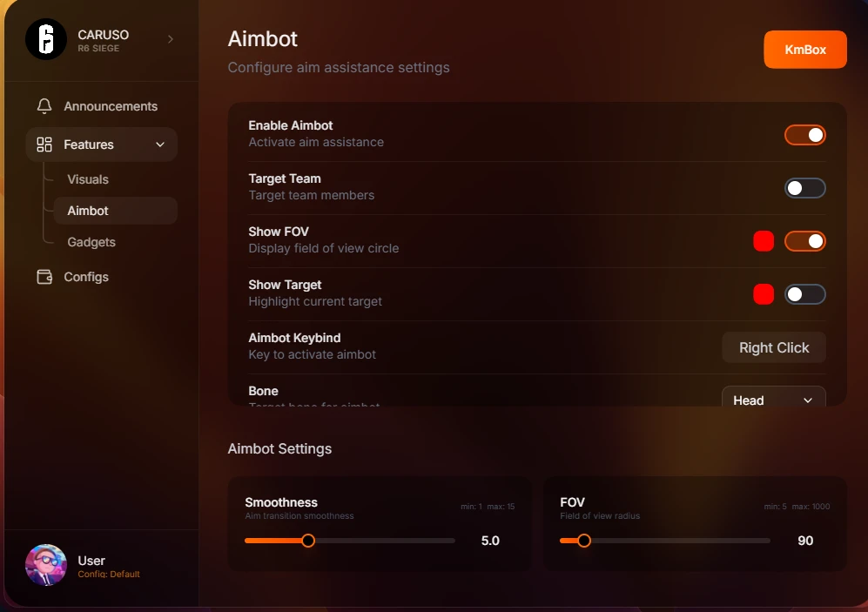Click the User avatar picture

(x=46, y=565)
